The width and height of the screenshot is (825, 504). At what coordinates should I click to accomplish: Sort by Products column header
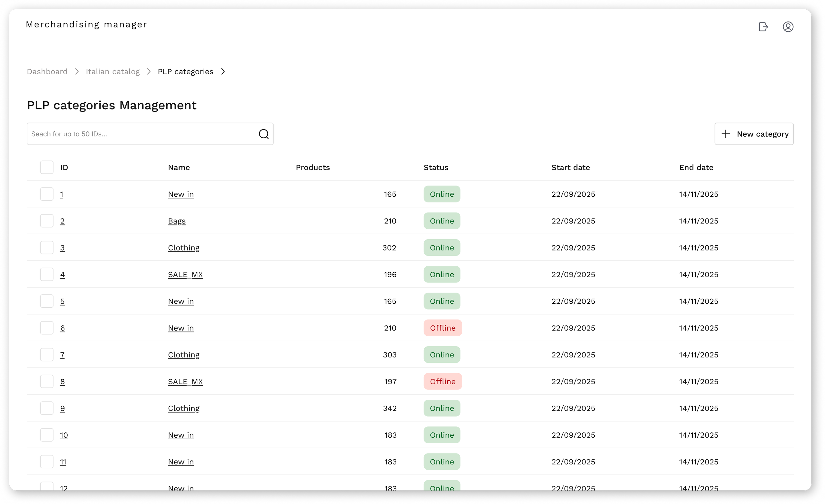point(313,167)
